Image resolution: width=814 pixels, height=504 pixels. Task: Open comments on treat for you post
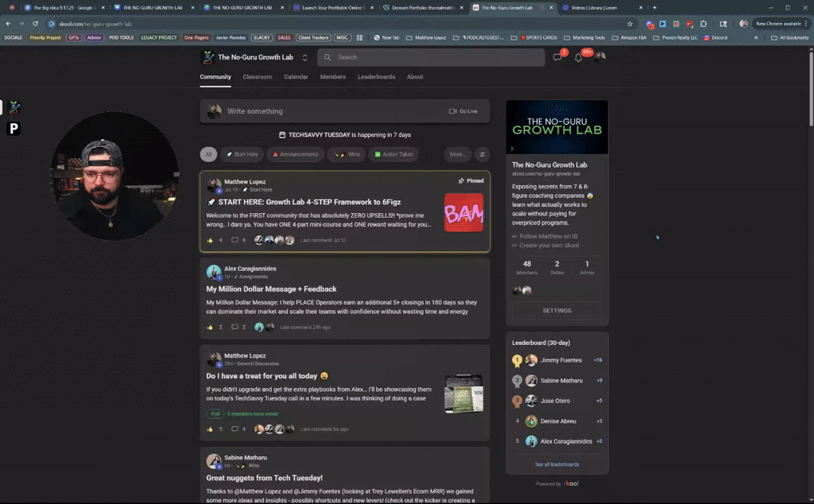tap(235, 429)
